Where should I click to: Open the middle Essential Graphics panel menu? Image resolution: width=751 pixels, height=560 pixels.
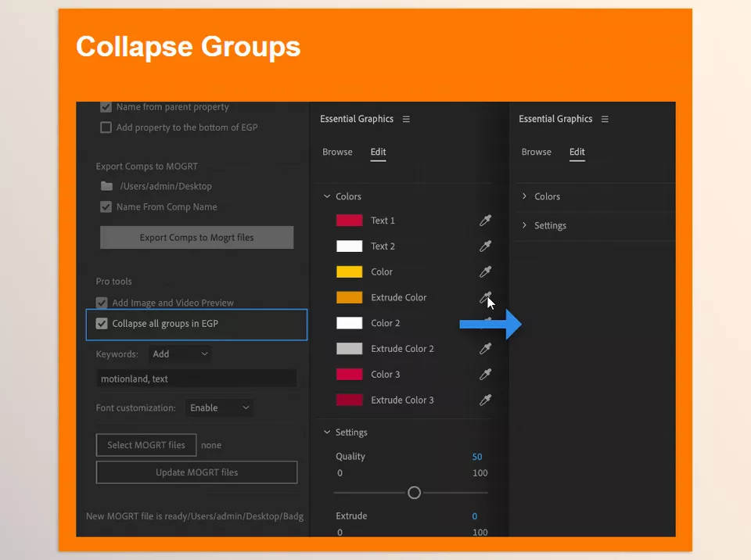pos(406,119)
